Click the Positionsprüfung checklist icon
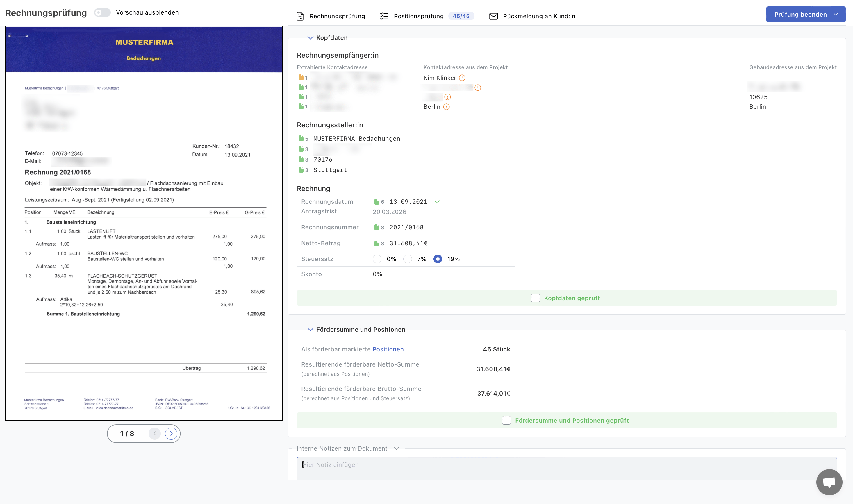The height and width of the screenshot is (504, 853). 384,16
